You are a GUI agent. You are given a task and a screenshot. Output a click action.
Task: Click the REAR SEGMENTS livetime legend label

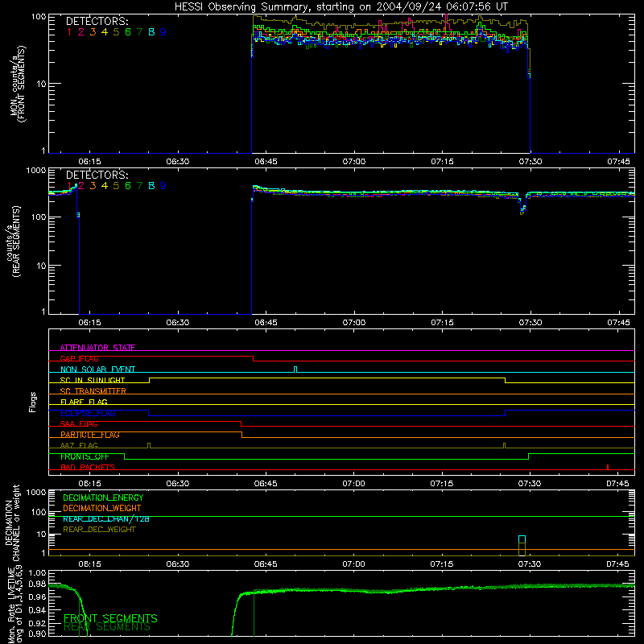click(107, 627)
